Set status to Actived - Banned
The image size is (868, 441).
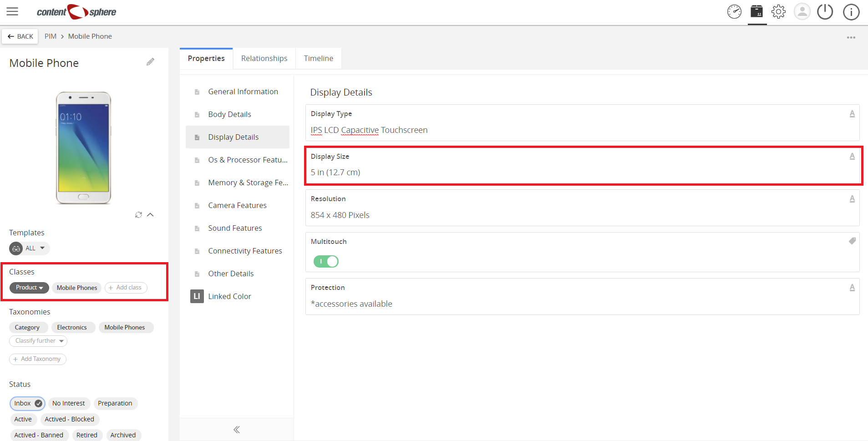(39, 435)
